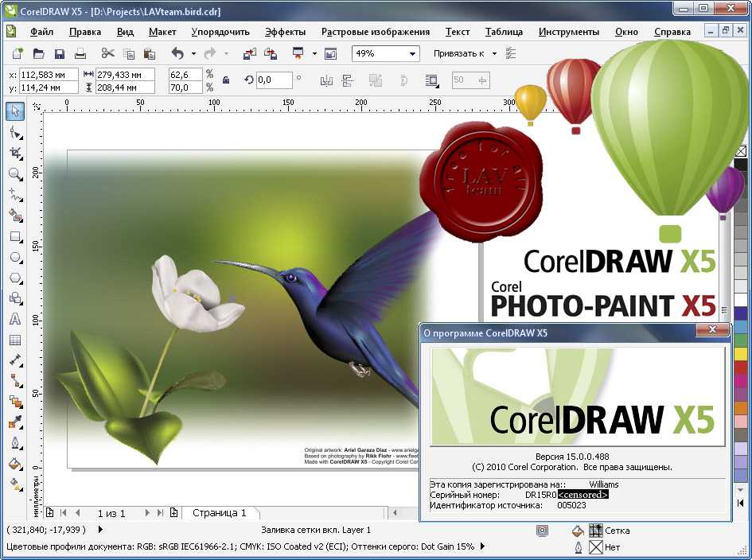Image resolution: width=752 pixels, height=560 pixels.
Task: Open the Правка menu
Action: pos(85,32)
